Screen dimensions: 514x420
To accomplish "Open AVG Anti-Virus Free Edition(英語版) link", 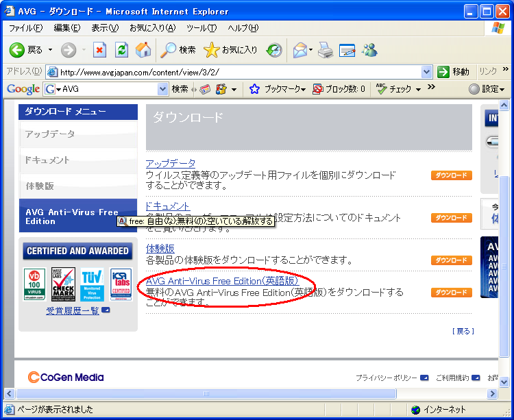I will 222,281.
